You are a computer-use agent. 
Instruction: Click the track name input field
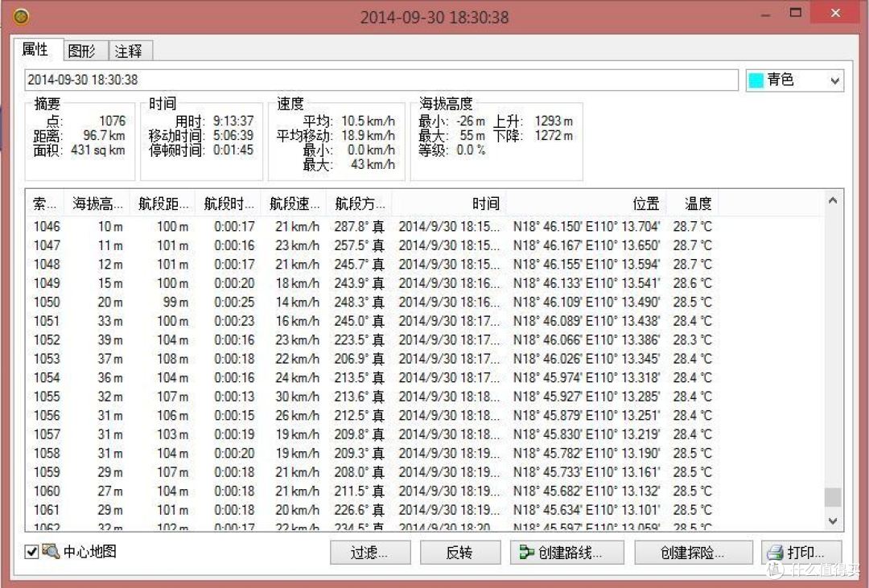click(x=381, y=80)
